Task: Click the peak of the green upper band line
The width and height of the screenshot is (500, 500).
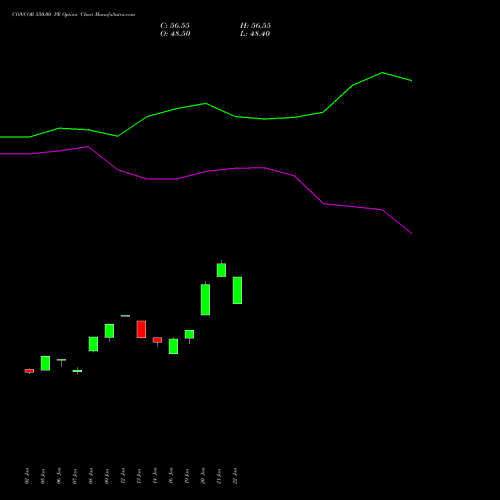Action: coord(382,72)
